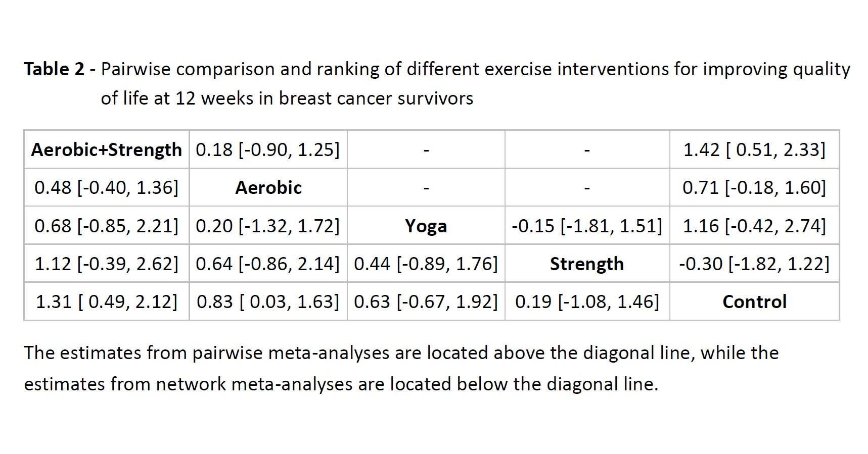Select the bold Aerobic diagonal cell
The image size is (868, 454).
pyautogui.click(x=268, y=188)
